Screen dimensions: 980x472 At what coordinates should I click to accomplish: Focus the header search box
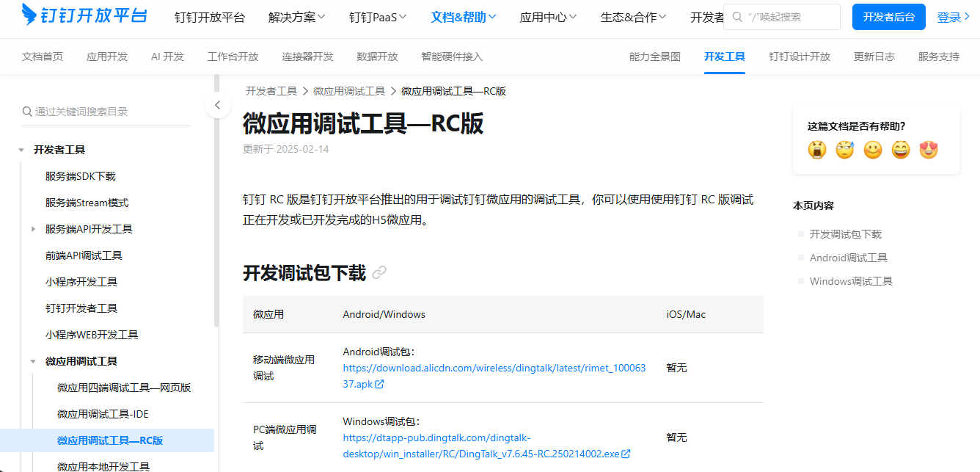coord(782,17)
